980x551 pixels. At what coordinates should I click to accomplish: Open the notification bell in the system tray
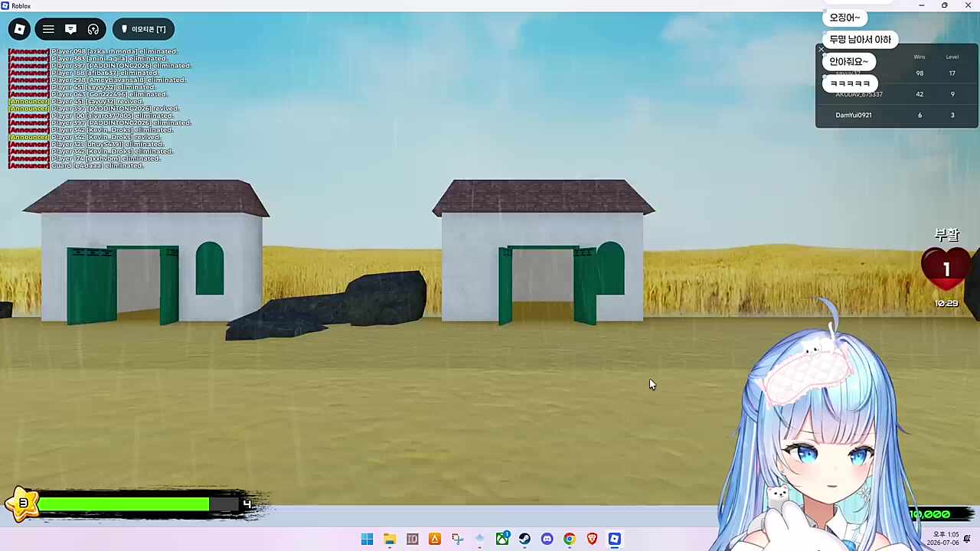968,539
